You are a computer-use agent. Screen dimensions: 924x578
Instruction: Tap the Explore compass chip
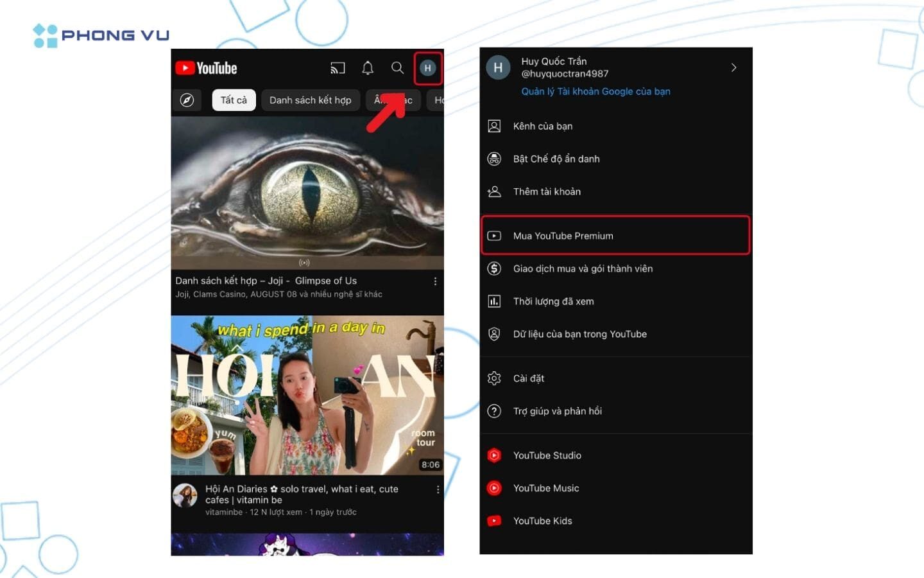[x=187, y=100]
